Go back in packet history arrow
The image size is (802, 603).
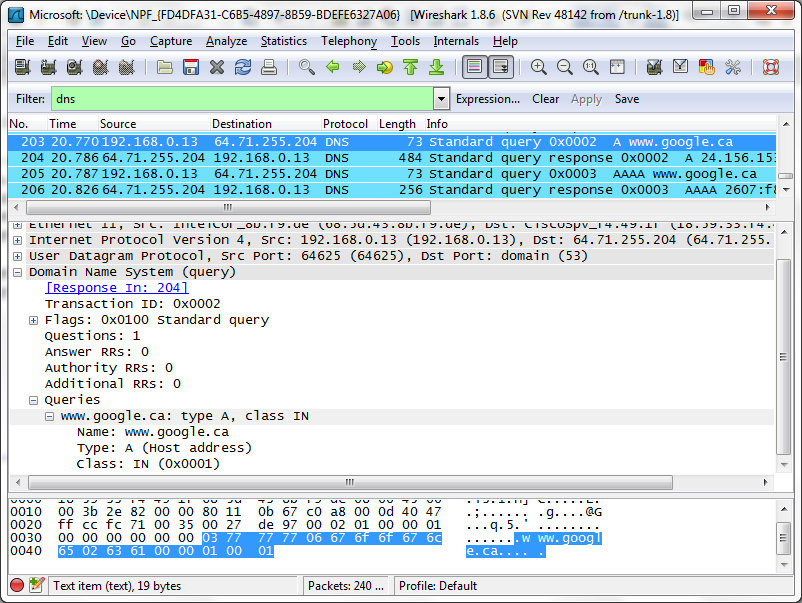[x=333, y=67]
